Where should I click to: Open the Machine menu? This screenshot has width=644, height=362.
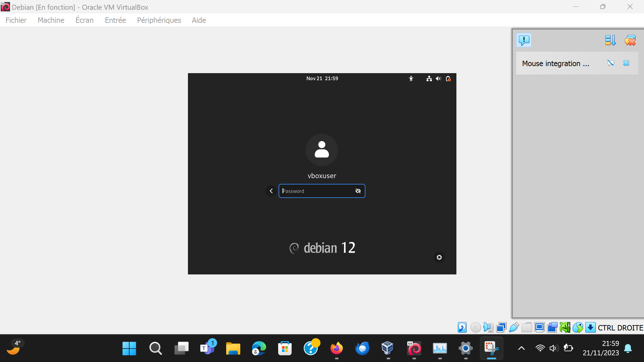[51, 20]
